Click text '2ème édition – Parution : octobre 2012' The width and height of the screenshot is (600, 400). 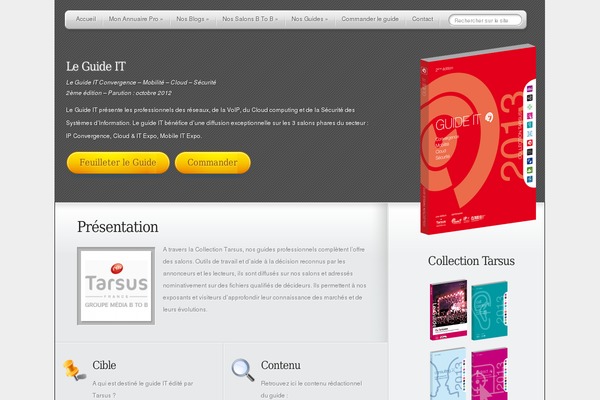pos(119,93)
